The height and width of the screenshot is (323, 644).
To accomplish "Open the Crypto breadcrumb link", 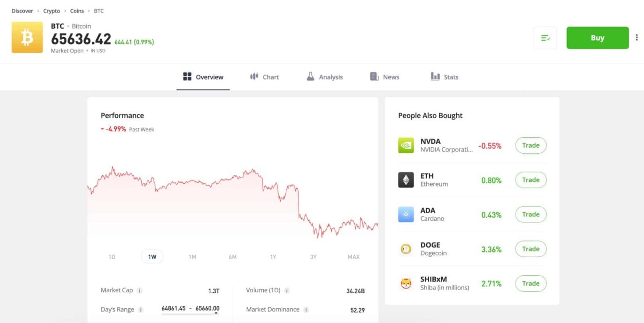I will 52,10.
